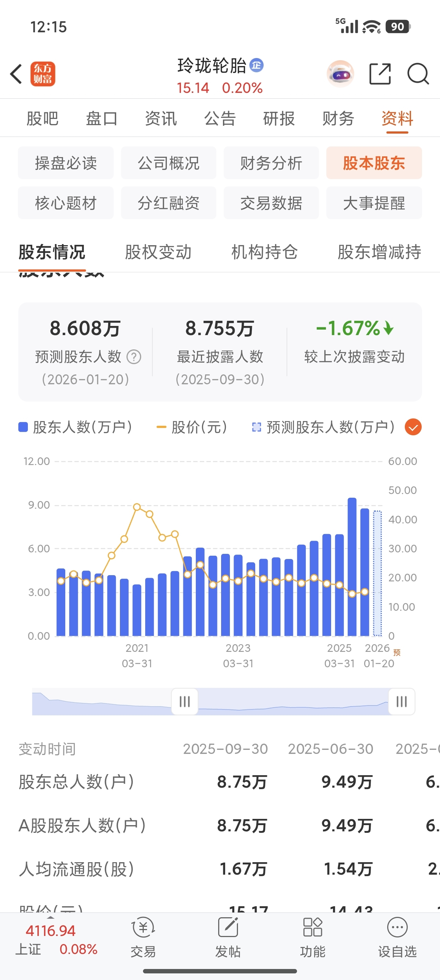Switch to the 资讯 tab
440x980 pixels.
[161, 118]
